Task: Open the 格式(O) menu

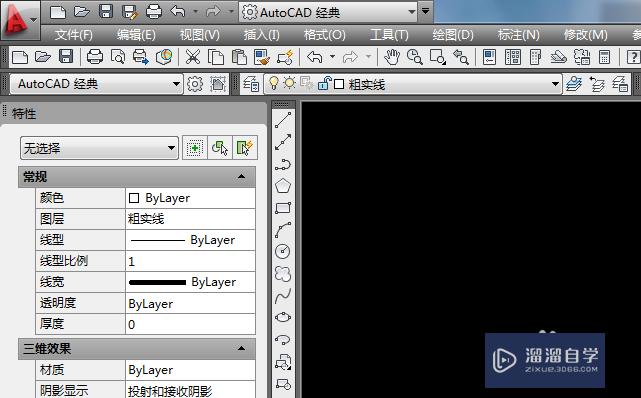Action: click(324, 35)
